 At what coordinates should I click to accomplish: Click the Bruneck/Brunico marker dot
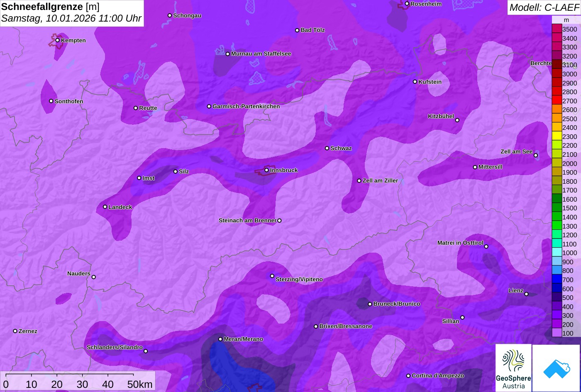(370, 304)
